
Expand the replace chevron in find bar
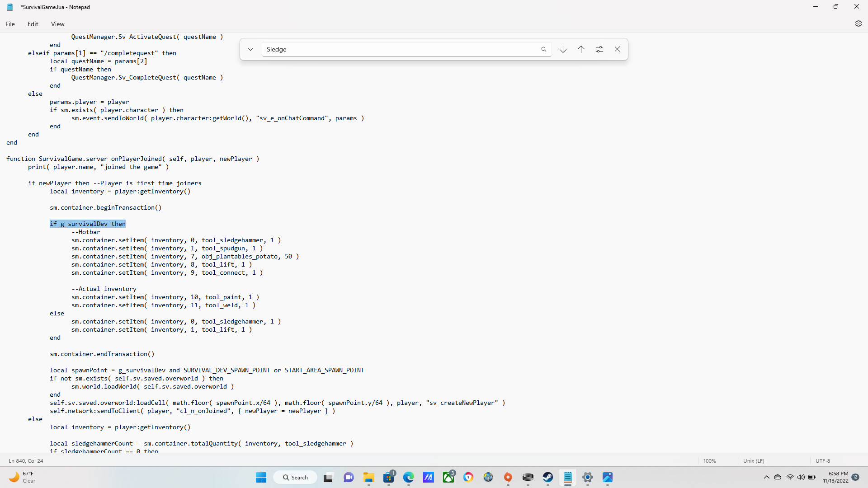tap(250, 49)
